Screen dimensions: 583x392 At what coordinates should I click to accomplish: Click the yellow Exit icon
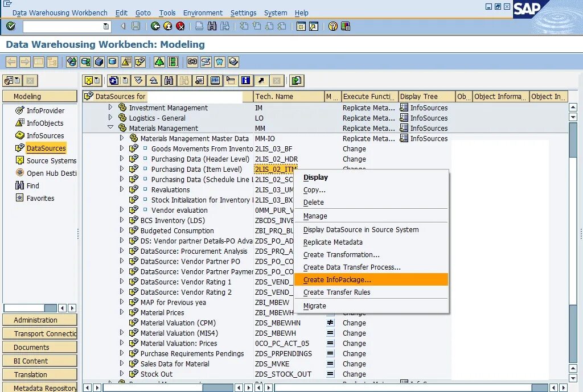[168, 26]
